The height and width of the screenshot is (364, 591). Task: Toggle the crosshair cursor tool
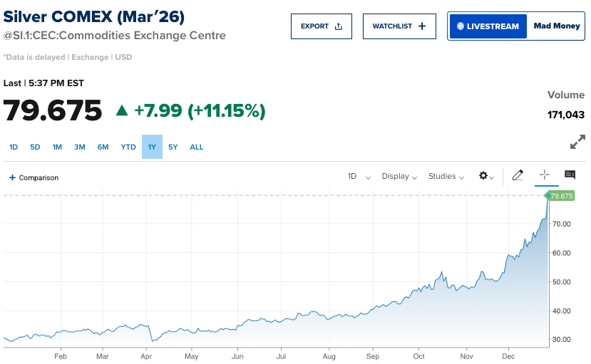pyautogui.click(x=544, y=175)
